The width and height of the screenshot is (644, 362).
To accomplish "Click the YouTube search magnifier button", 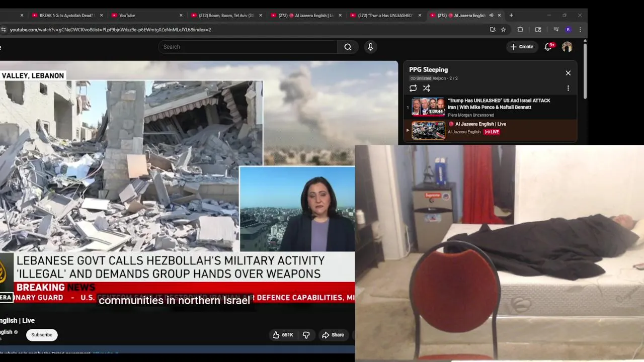I will (x=348, y=47).
